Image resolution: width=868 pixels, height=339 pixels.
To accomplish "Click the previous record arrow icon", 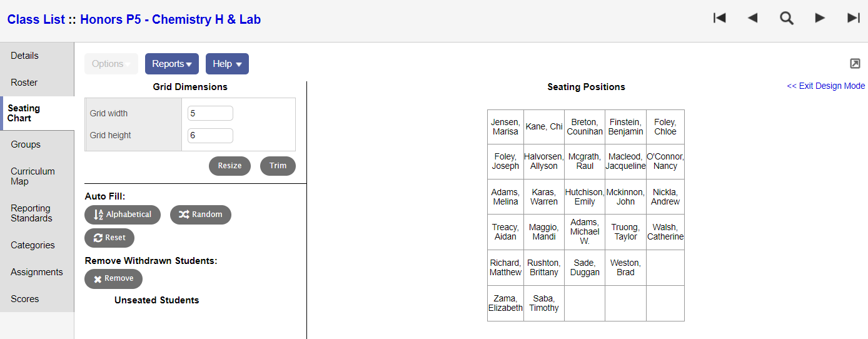I will (x=752, y=18).
